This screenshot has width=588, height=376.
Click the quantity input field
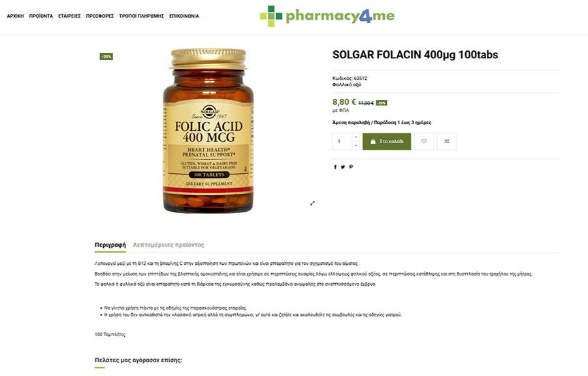(342, 141)
